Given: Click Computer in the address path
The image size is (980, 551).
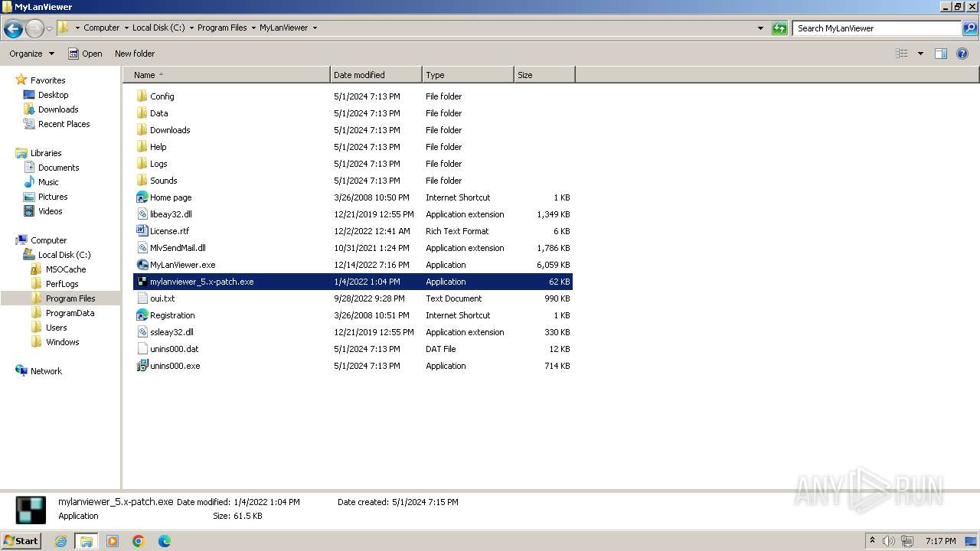Looking at the screenshot, I should point(102,28).
